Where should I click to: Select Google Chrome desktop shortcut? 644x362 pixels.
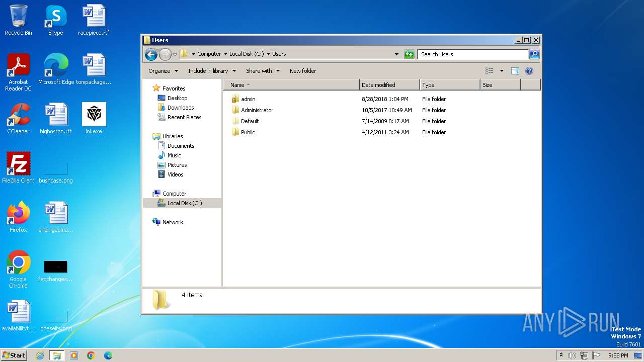tap(18, 269)
